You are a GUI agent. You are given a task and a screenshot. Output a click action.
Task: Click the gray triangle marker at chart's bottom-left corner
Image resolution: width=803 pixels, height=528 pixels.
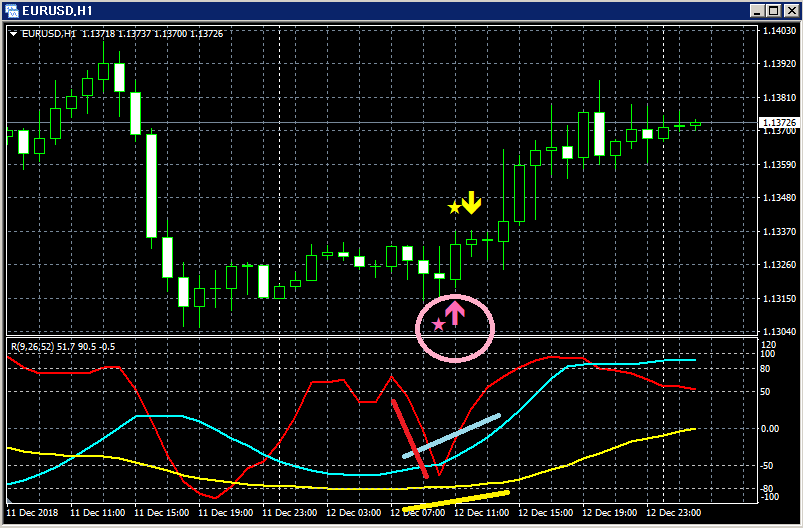9,501
